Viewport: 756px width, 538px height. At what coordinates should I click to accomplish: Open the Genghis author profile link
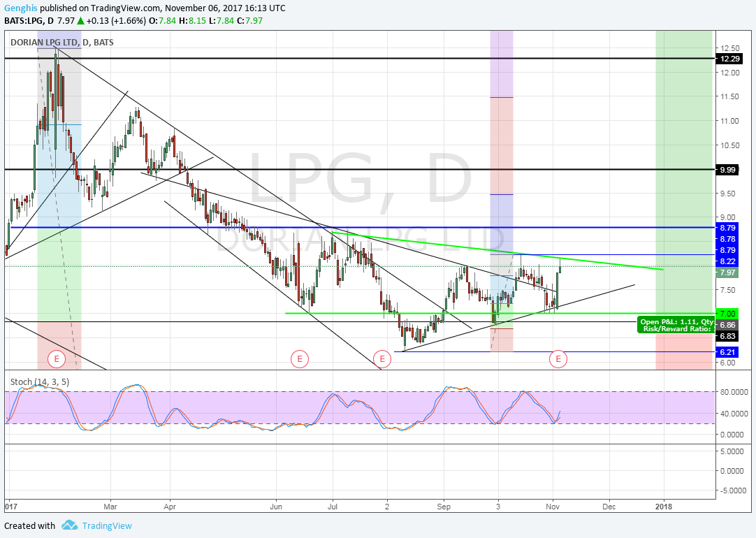(21, 8)
